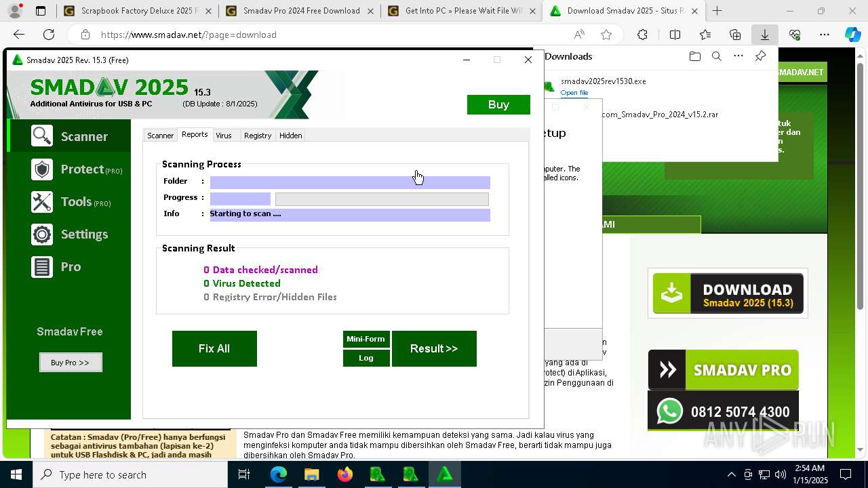Switch to the Virus tab

224,136
